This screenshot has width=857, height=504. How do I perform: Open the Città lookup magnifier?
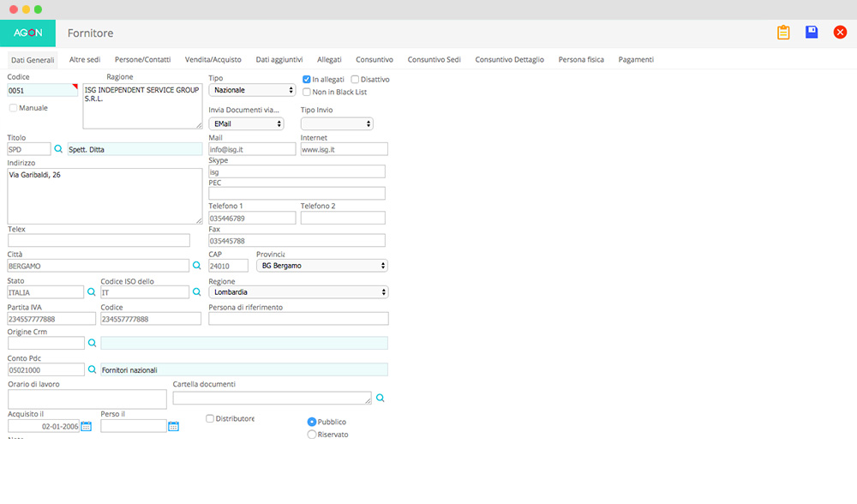point(197,266)
